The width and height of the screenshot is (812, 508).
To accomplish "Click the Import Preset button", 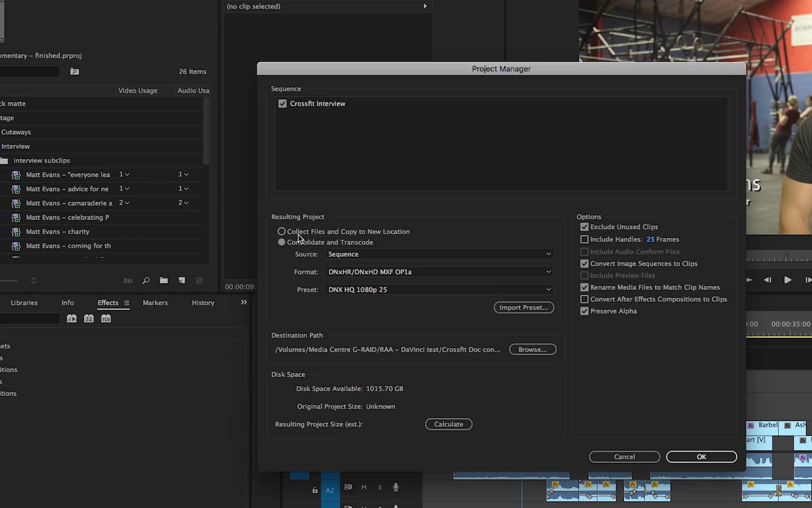I will coord(523,307).
